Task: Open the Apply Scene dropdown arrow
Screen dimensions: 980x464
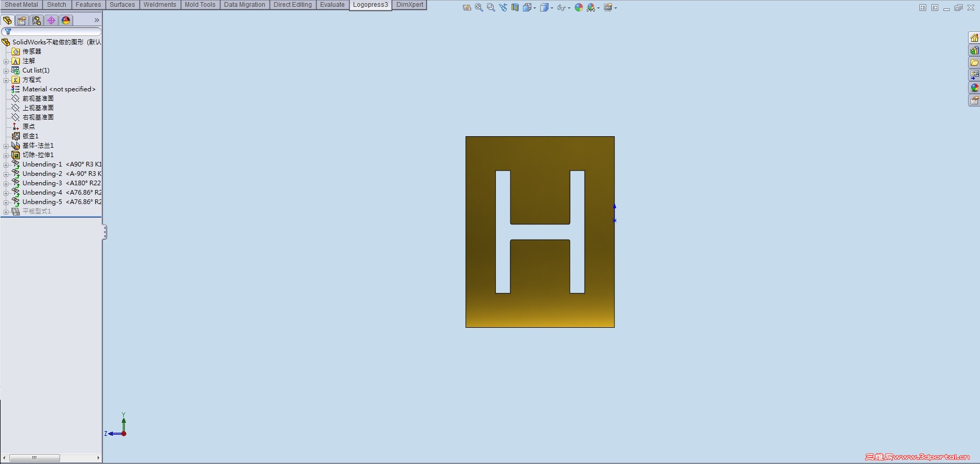Action: [599, 8]
